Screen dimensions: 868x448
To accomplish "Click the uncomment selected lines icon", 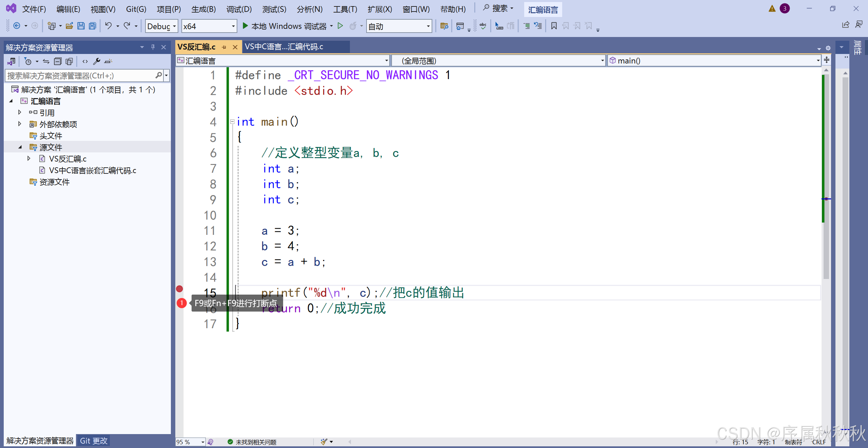I will [x=538, y=26].
